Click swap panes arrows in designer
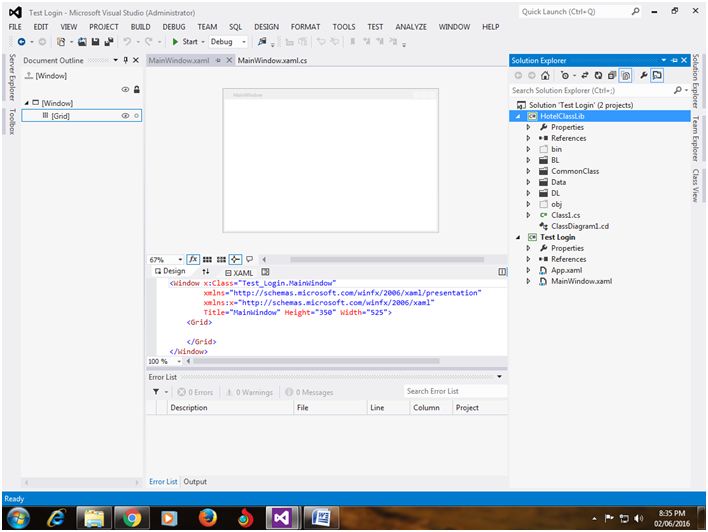 point(206,271)
